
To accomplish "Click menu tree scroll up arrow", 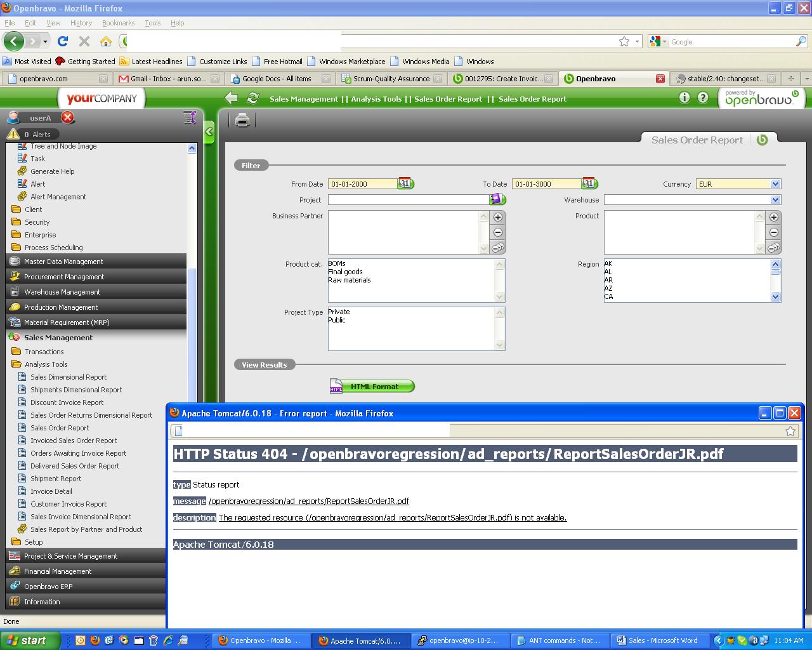I will [192, 148].
